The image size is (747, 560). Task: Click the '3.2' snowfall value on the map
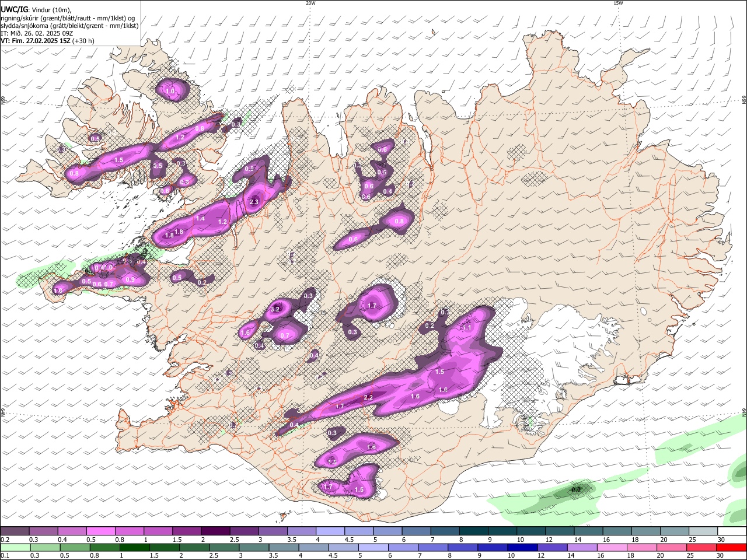tap(276, 309)
